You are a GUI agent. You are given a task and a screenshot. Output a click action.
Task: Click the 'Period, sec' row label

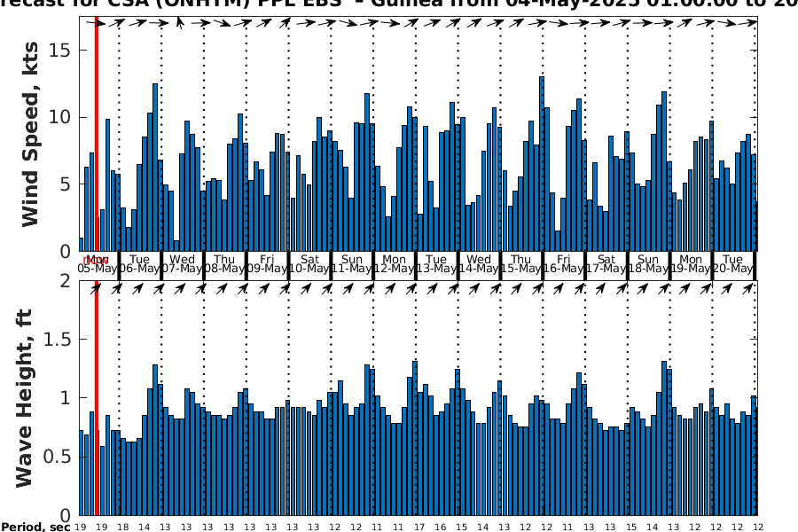(35, 527)
